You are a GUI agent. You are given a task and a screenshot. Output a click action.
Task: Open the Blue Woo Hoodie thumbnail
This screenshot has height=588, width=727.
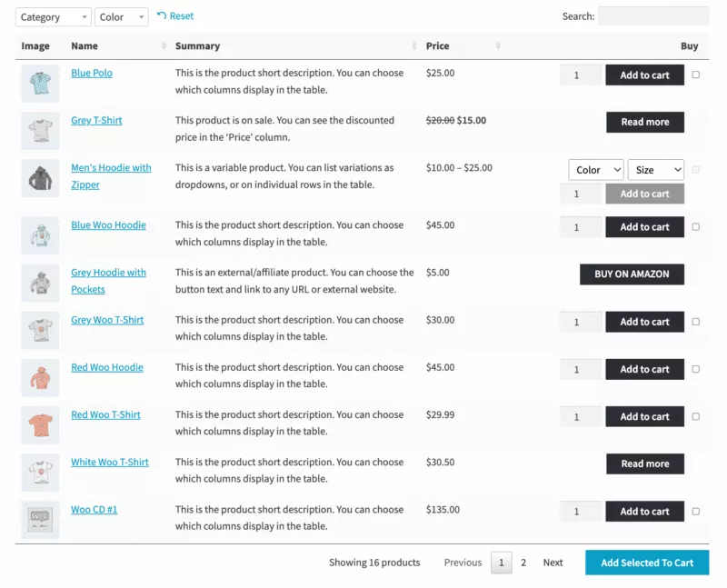[40, 235]
